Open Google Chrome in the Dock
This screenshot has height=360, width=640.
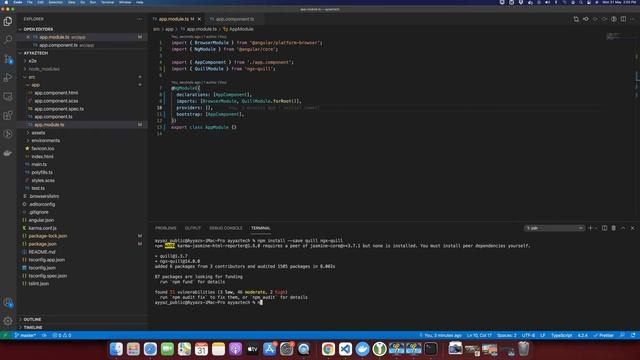point(328,349)
